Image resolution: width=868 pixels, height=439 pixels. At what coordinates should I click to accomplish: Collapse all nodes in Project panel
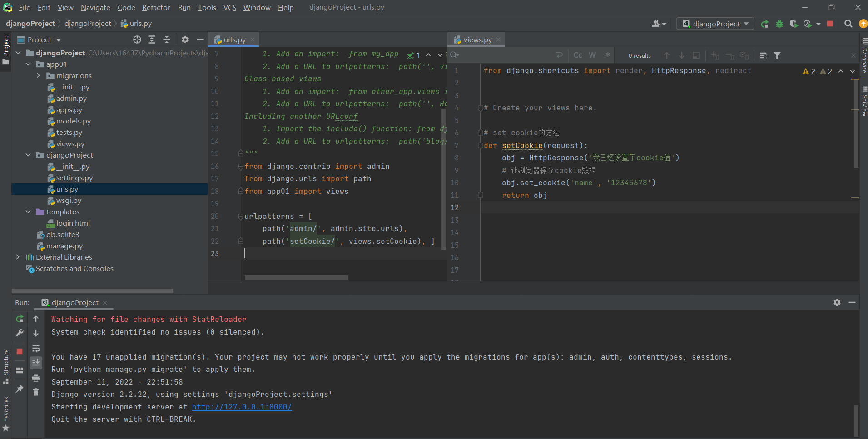(167, 39)
